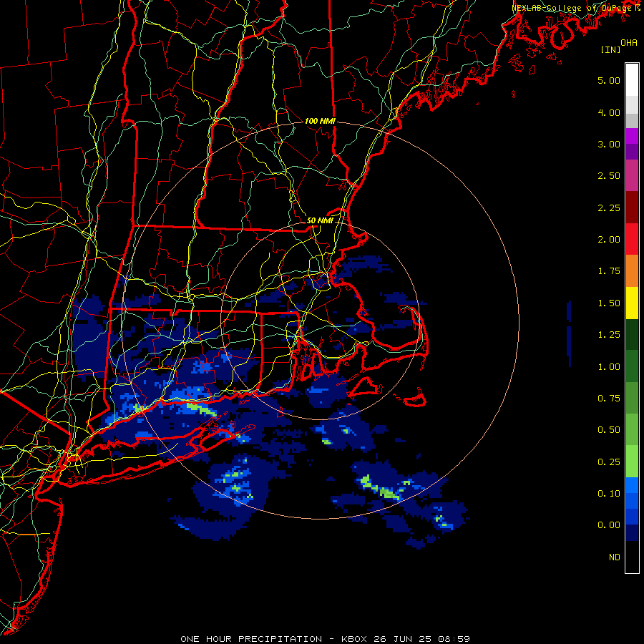
Task: Click the bright red 2.00 color swatch
Action: (632, 239)
